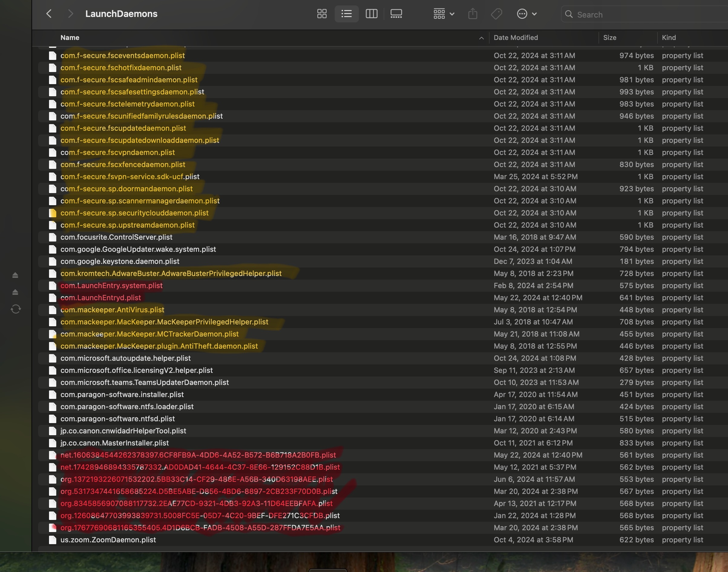Viewport: 728px width, 572px height.
Task: Click the sidebar sync icon
Action: point(16,309)
